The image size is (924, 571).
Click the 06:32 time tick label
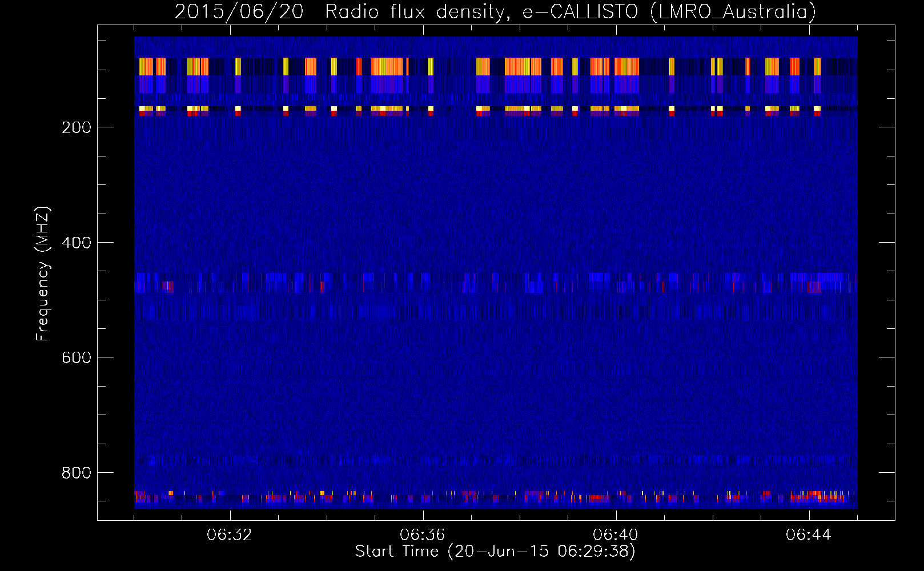[230, 535]
